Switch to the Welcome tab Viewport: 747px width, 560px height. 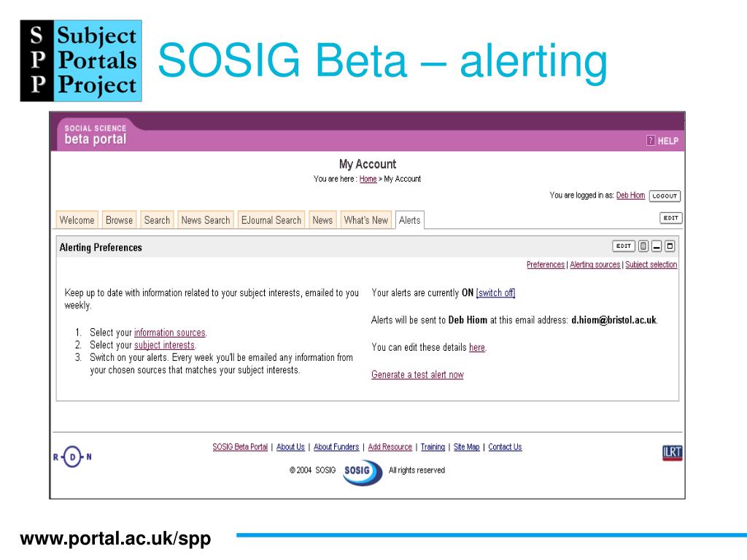point(77,220)
